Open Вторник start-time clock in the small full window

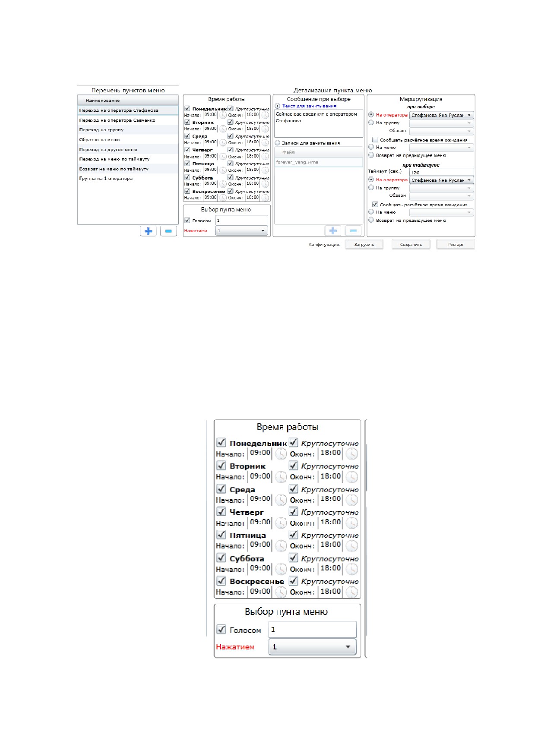point(223,129)
